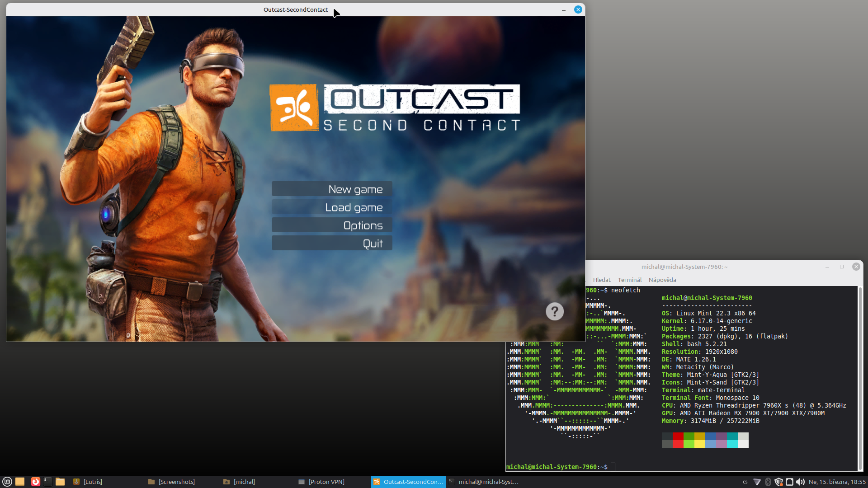This screenshot has width=868, height=488.
Task: Open the Terminál menu in terminal
Action: (629, 280)
